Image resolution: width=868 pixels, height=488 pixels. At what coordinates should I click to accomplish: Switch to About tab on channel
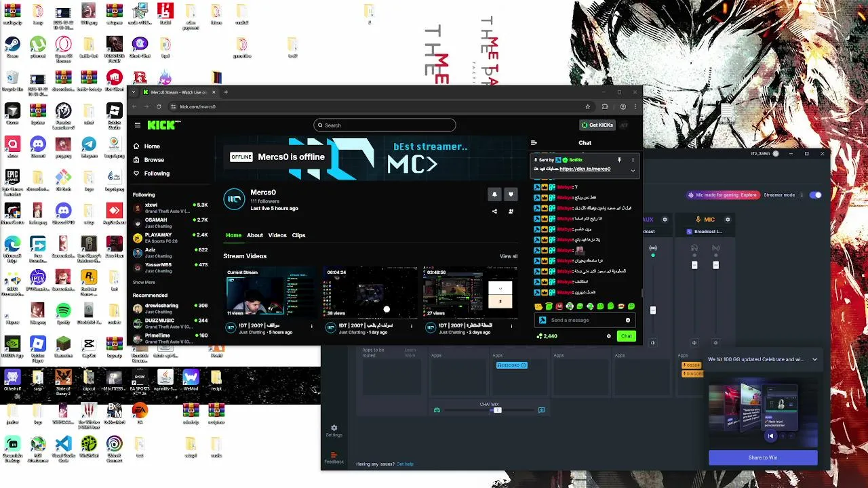255,235
